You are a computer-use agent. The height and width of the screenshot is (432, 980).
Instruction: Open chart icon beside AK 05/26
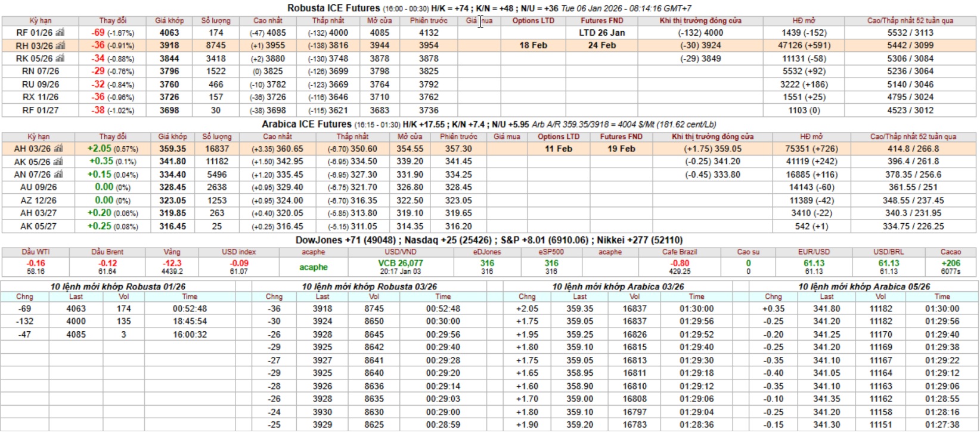pos(58,162)
